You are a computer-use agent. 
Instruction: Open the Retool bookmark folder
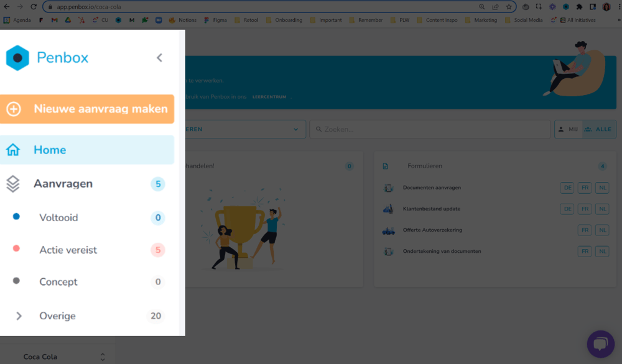(246, 20)
